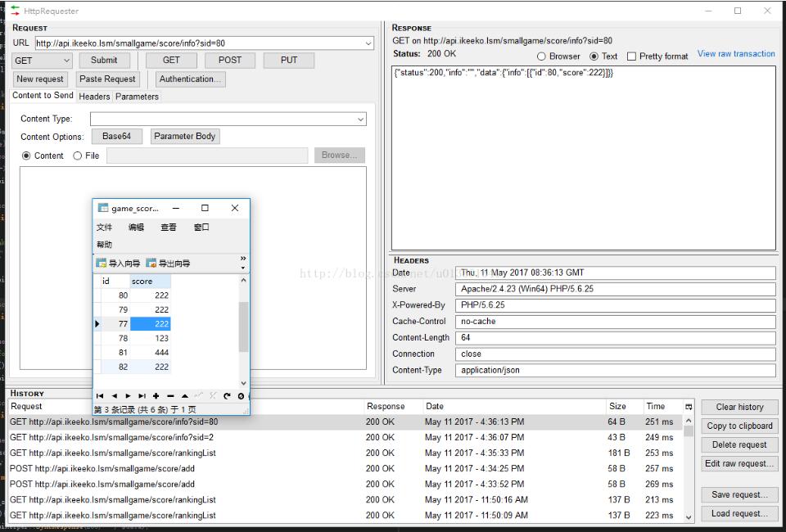This screenshot has height=532, width=786.
Task: Delete the record using the minus icon
Action: pos(170,396)
